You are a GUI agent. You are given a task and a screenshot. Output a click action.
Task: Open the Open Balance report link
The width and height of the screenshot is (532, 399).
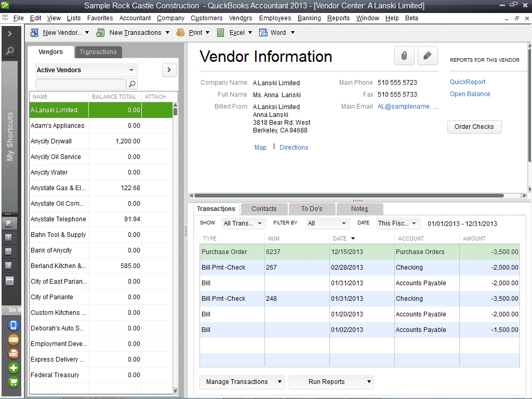(x=470, y=94)
